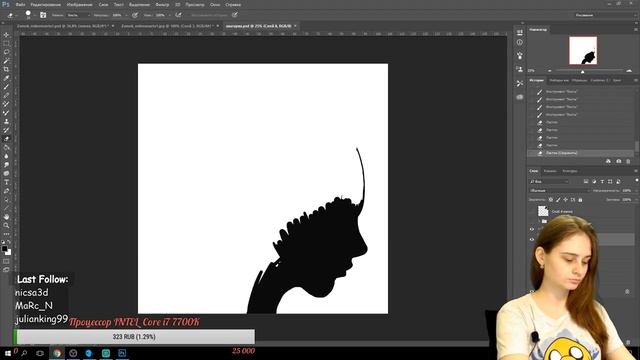
Task: Toggle Quick Mask mode icon in toolbar
Action: click(6, 261)
